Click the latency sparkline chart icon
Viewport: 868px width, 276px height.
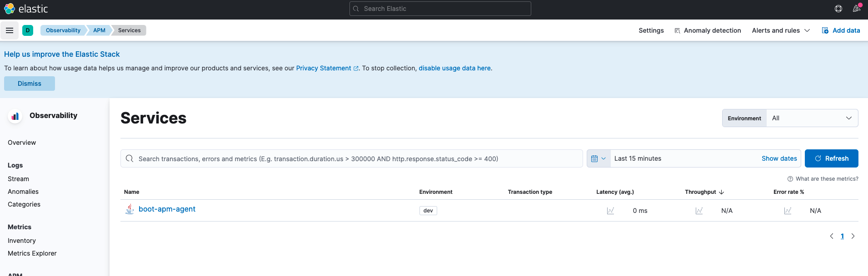pos(610,211)
